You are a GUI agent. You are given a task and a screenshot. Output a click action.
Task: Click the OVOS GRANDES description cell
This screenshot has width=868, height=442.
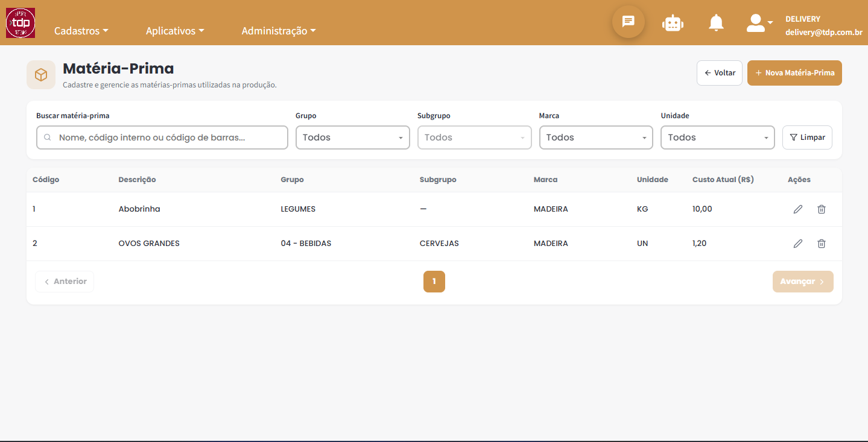tap(149, 244)
